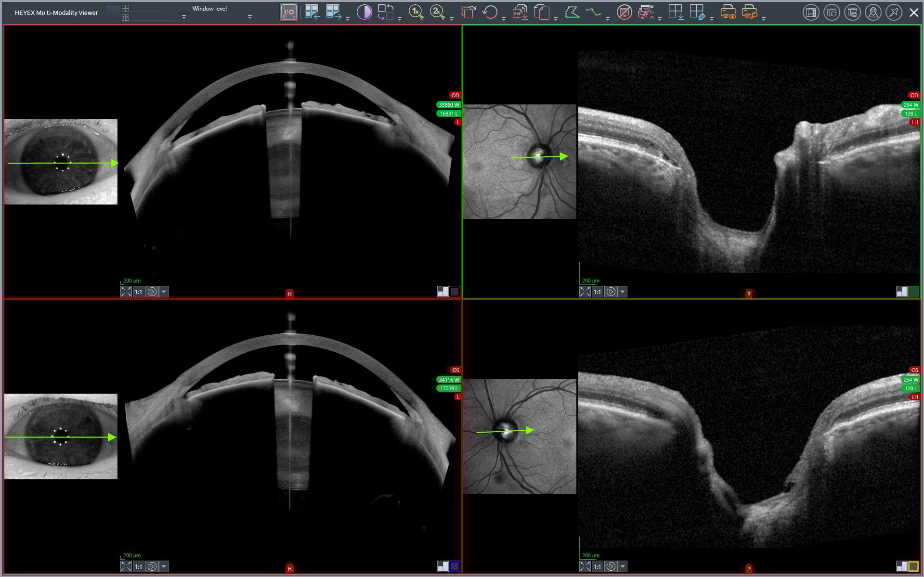Expand the layout selection dropdown arrow

click(183, 17)
